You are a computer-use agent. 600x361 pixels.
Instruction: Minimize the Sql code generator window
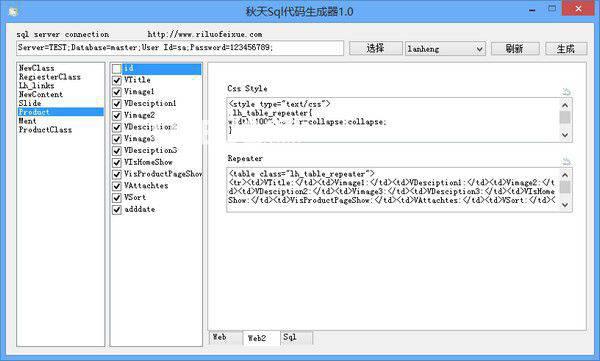click(x=532, y=10)
